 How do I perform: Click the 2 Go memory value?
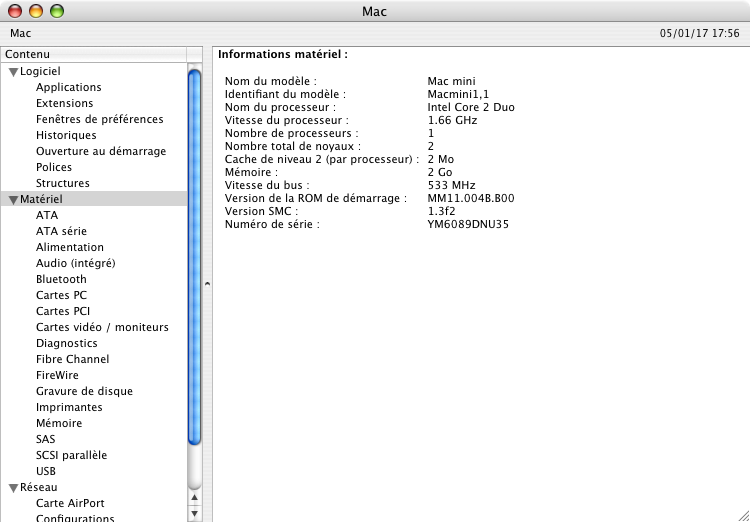440,172
